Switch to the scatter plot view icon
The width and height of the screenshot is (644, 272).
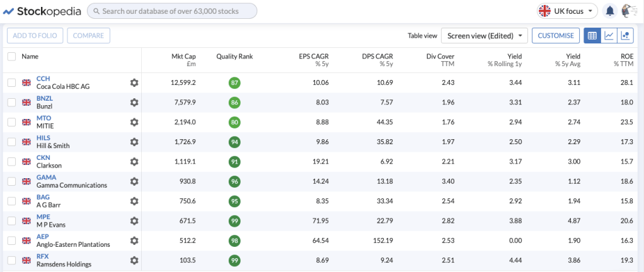tap(625, 36)
